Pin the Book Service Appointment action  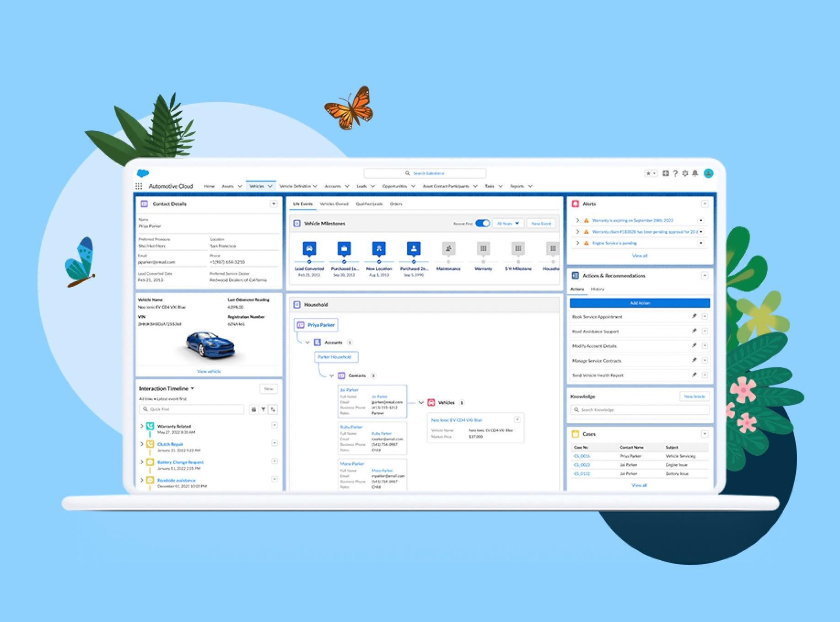[694, 316]
